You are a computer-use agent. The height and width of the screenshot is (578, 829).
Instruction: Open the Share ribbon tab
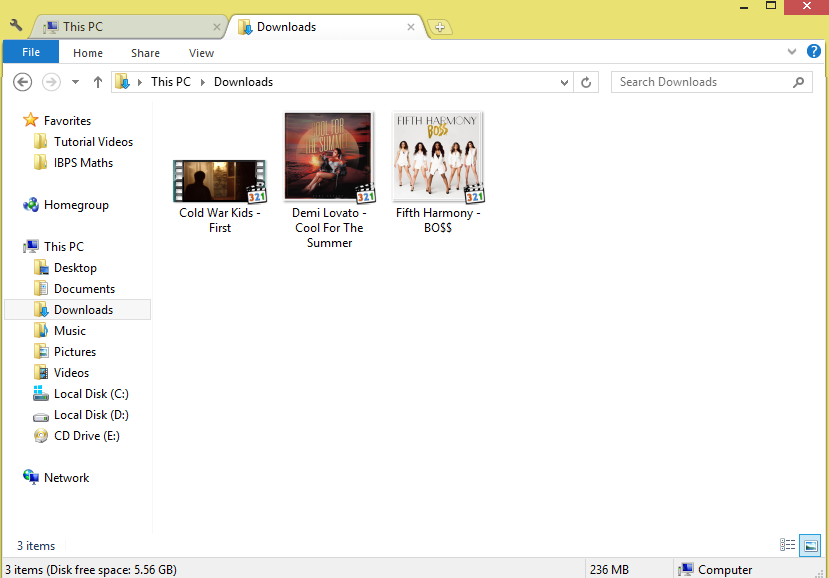(145, 53)
